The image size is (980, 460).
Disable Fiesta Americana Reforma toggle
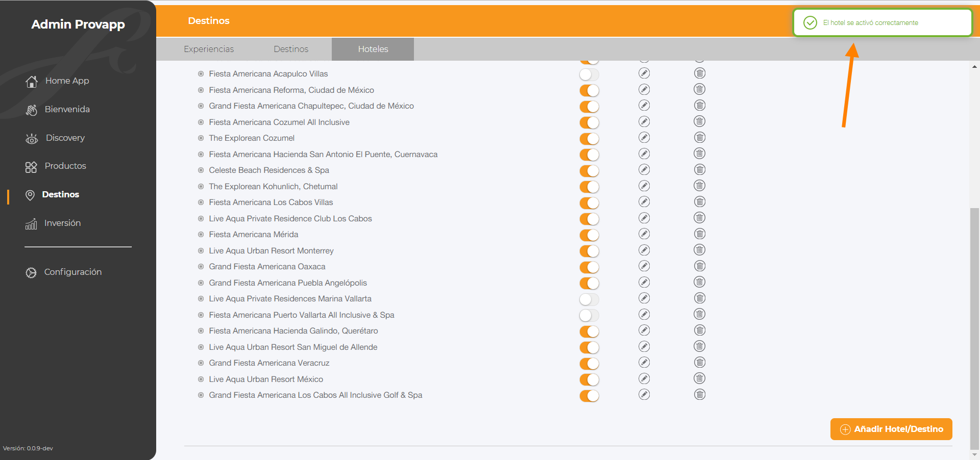coord(589,91)
